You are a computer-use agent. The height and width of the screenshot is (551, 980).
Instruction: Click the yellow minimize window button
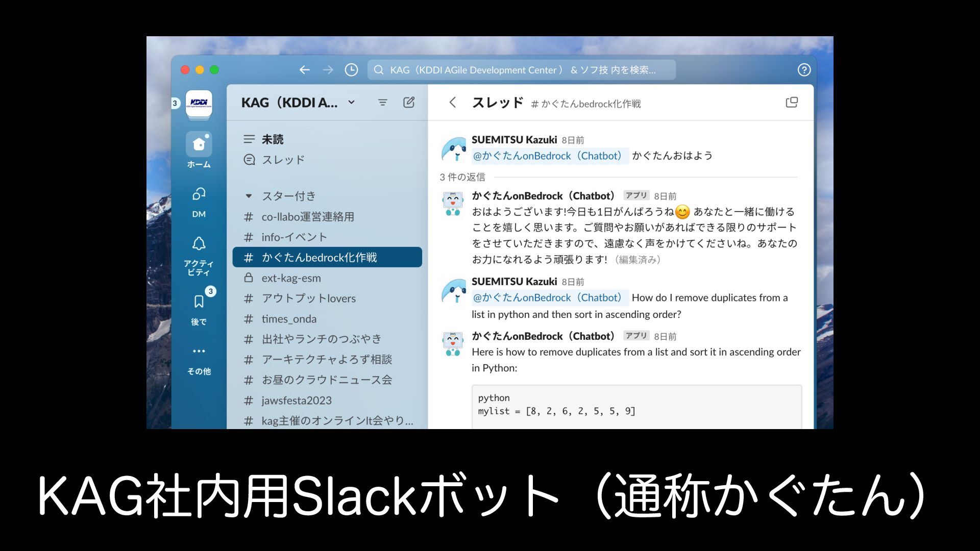(x=200, y=70)
